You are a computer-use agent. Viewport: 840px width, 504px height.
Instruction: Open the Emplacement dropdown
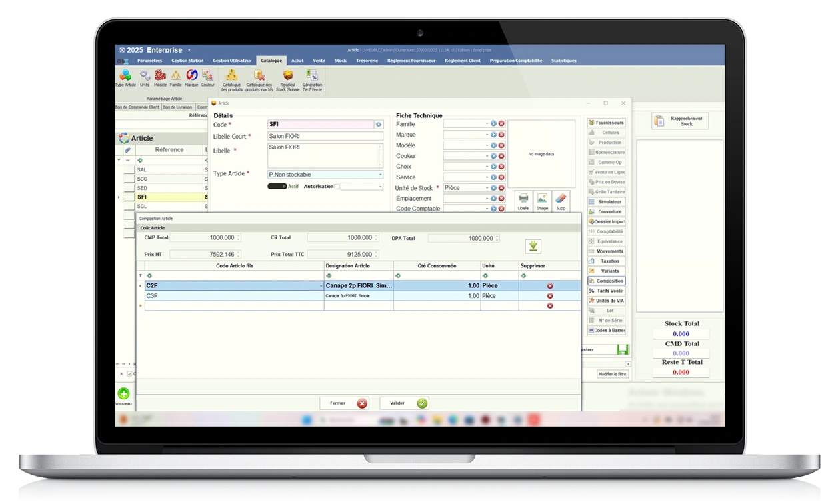coord(487,199)
